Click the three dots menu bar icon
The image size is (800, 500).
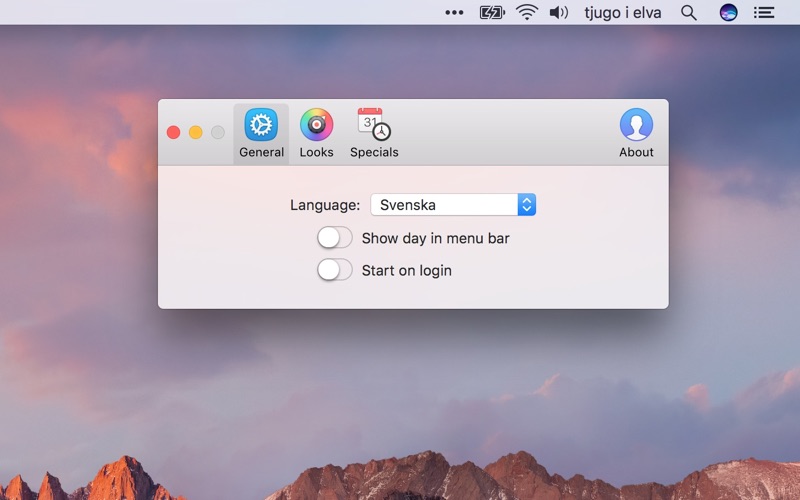(454, 12)
